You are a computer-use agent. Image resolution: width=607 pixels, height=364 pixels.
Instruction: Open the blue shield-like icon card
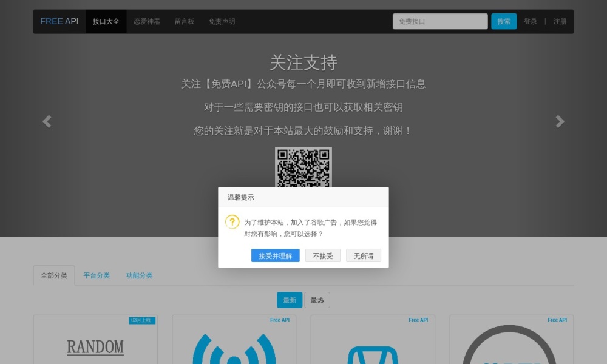(373, 340)
